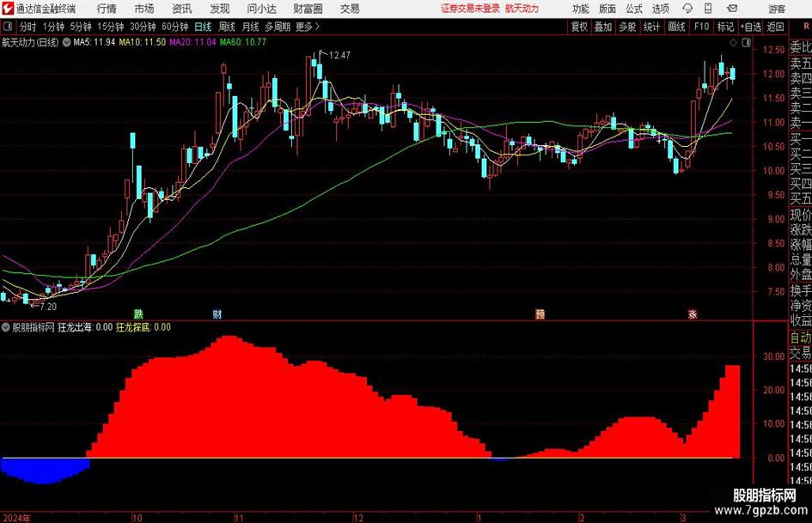Click 狂龙探底: 0.00 indicator value
Screen dimensions: 812x523
click(143, 327)
